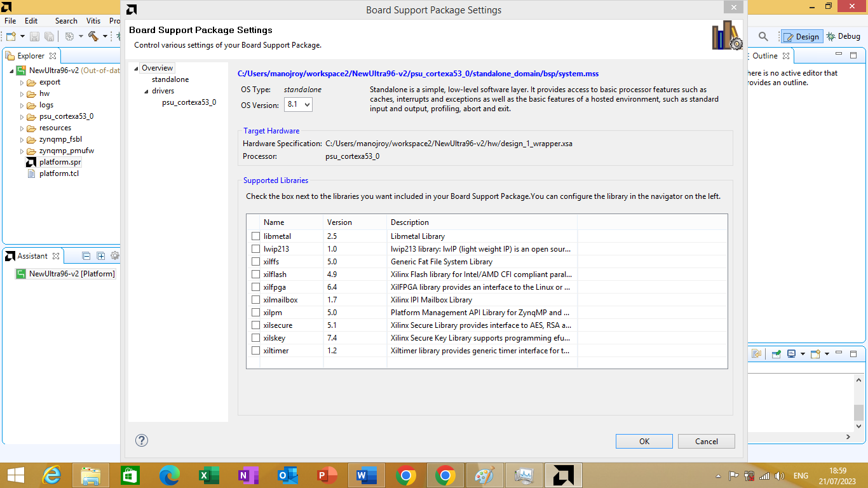Enable the xiltimer library checkbox

(x=256, y=351)
